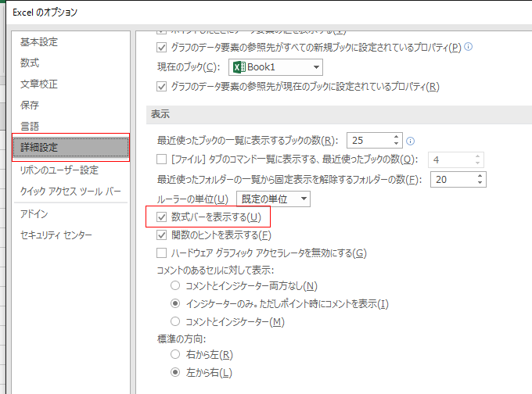Decrease the unpinned folders count of 20
Viewport: 532px width, 394px height.
coord(480,183)
